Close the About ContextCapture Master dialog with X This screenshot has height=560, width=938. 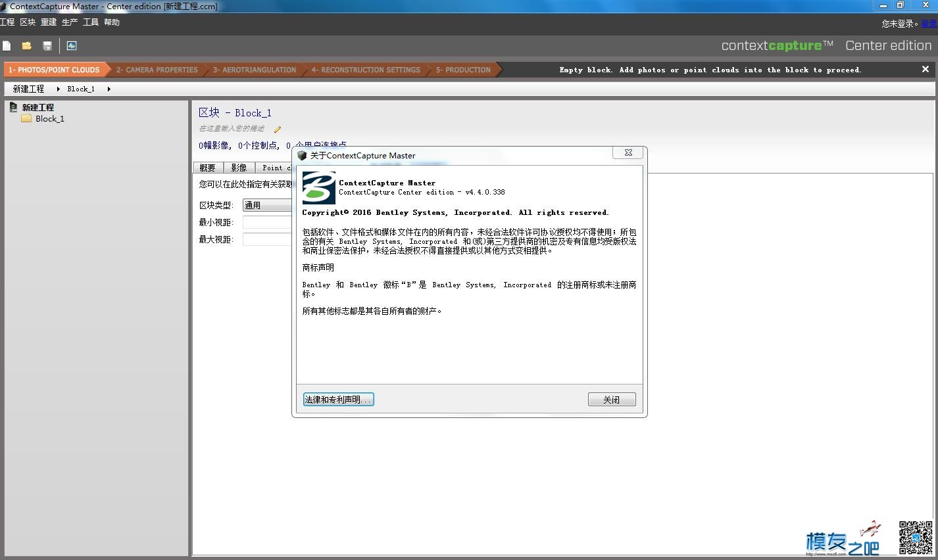coord(628,152)
